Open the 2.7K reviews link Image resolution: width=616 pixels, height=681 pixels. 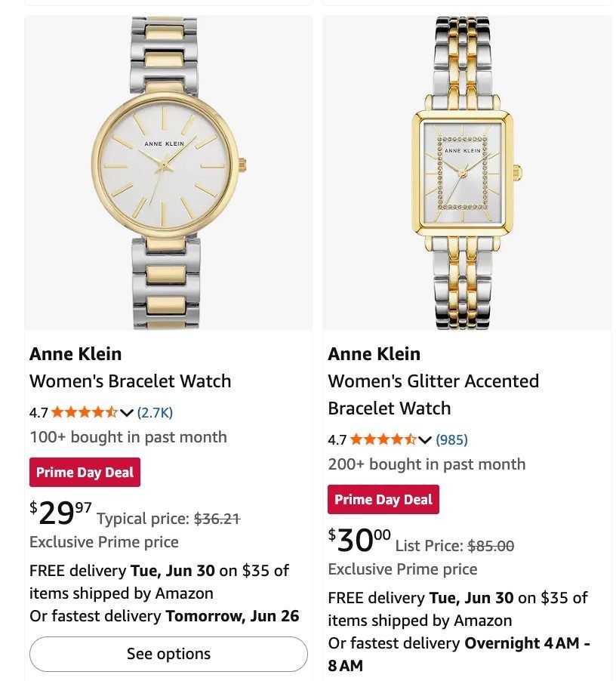pyautogui.click(x=155, y=412)
